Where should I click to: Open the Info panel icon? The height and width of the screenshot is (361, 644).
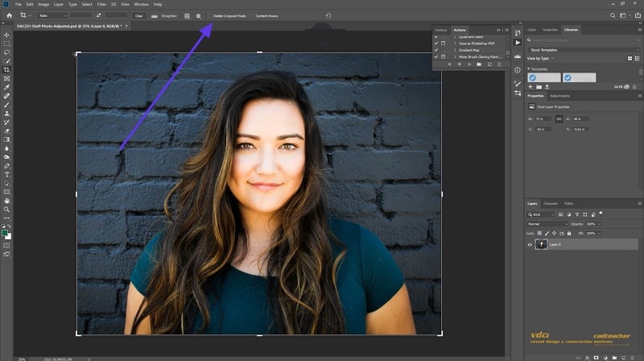pos(518,70)
